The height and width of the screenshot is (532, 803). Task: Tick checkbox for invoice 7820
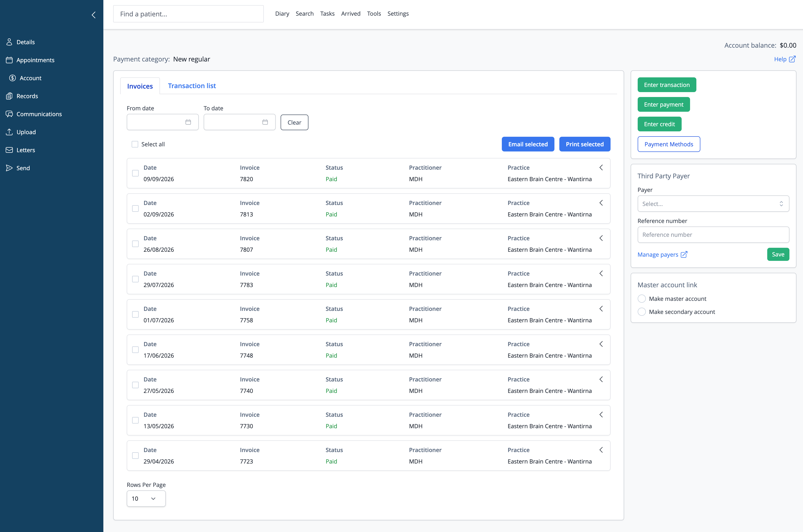tap(135, 173)
